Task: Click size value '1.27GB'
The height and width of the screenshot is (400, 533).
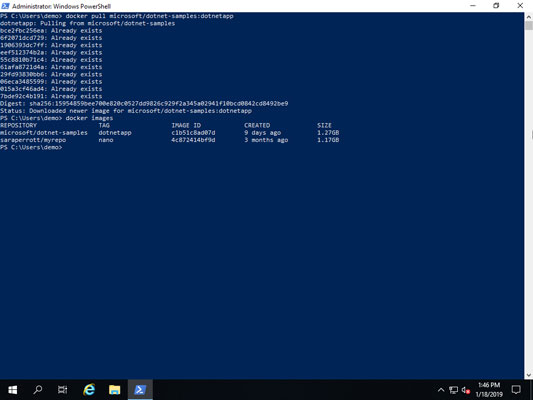Action: point(328,133)
